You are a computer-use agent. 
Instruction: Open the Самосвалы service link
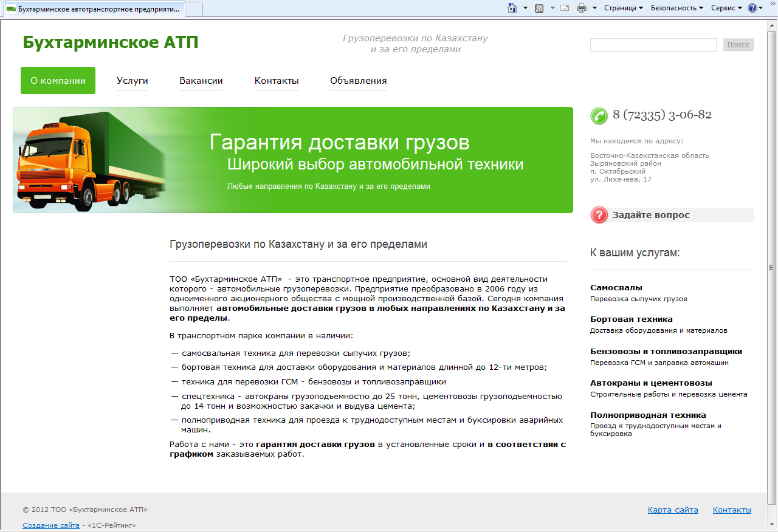point(616,288)
